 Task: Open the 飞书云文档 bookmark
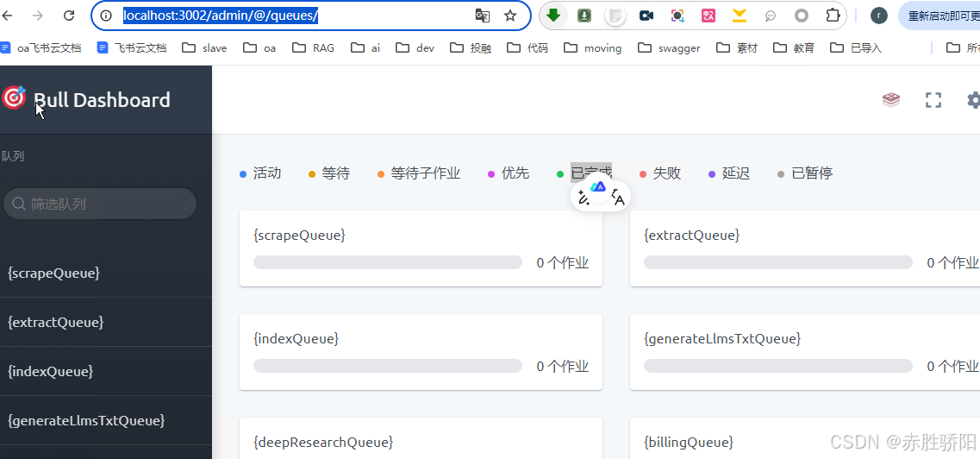point(132,47)
